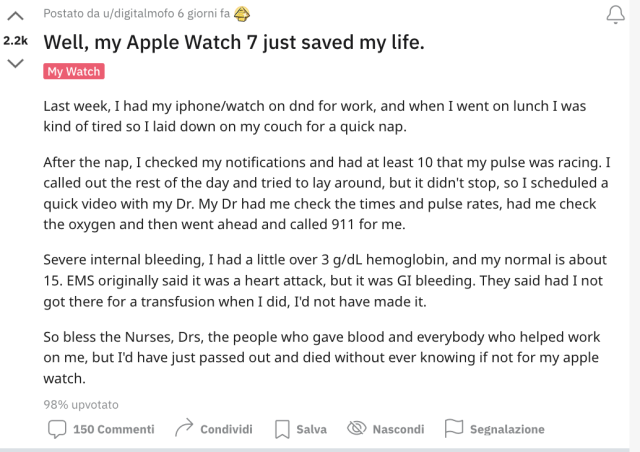The height and width of the screenshot is (452, 640).
Task: Click the notification bell icon
Action: [615, 14]
